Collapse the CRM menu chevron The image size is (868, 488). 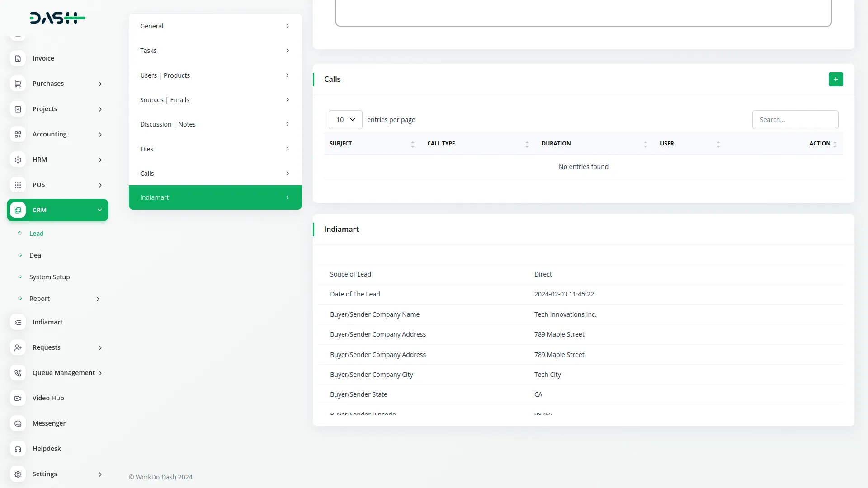[99, 210]
